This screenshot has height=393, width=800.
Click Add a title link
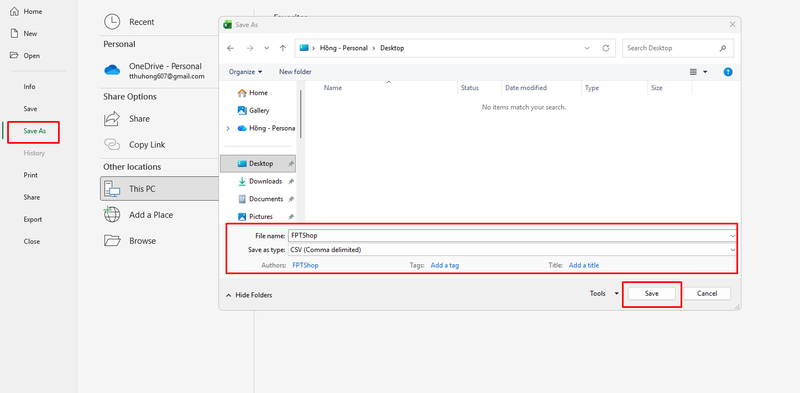tap(584, 265)
